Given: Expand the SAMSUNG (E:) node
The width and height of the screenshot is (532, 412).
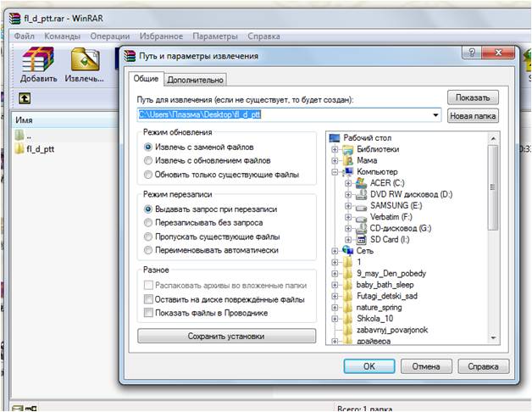Looking at the screenshot, I should click(348, 206).
